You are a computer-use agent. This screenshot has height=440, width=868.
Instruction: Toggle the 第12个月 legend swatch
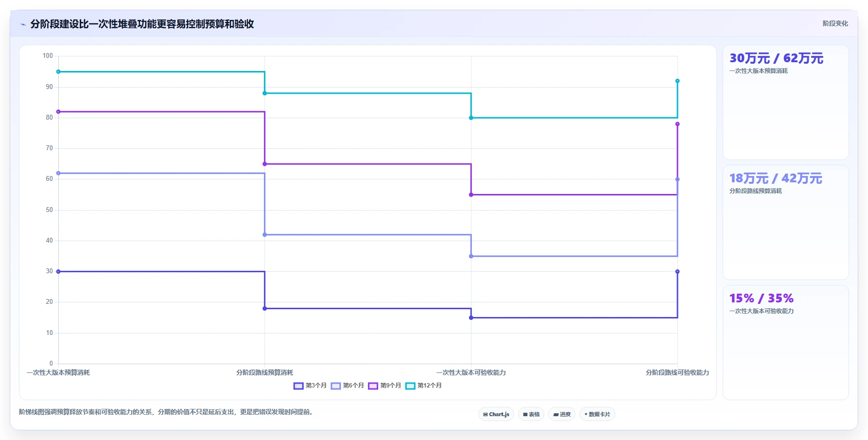pyautogui.click(x=411, y=386)
